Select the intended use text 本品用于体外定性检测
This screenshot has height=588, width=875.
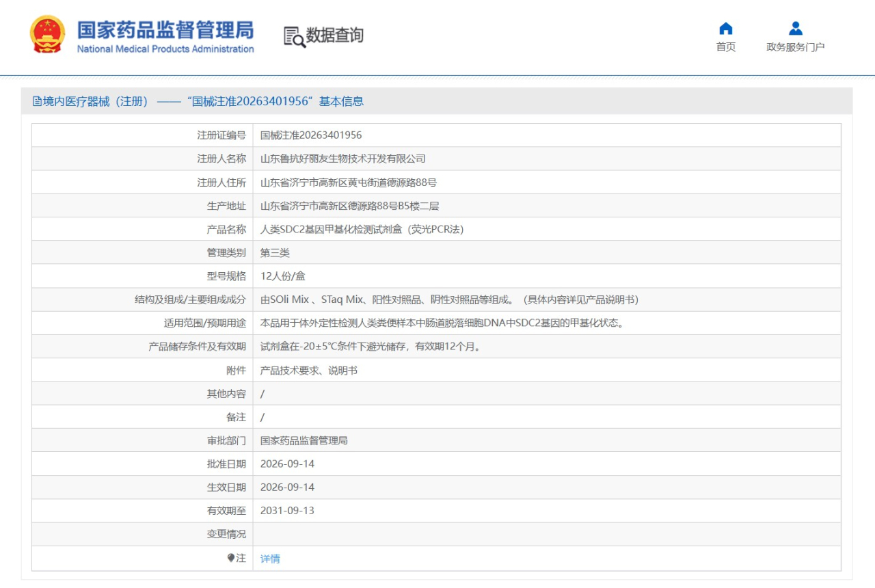tap(442, 323)
